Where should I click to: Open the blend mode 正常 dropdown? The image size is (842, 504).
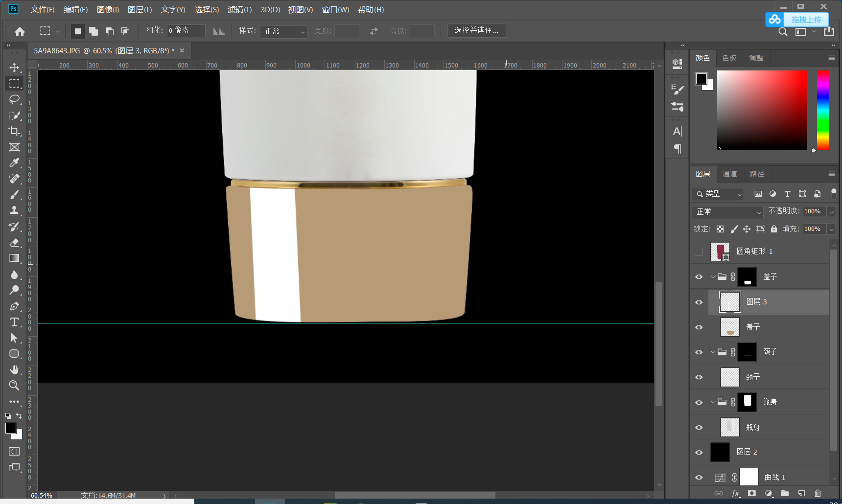[x=727, y=212]
